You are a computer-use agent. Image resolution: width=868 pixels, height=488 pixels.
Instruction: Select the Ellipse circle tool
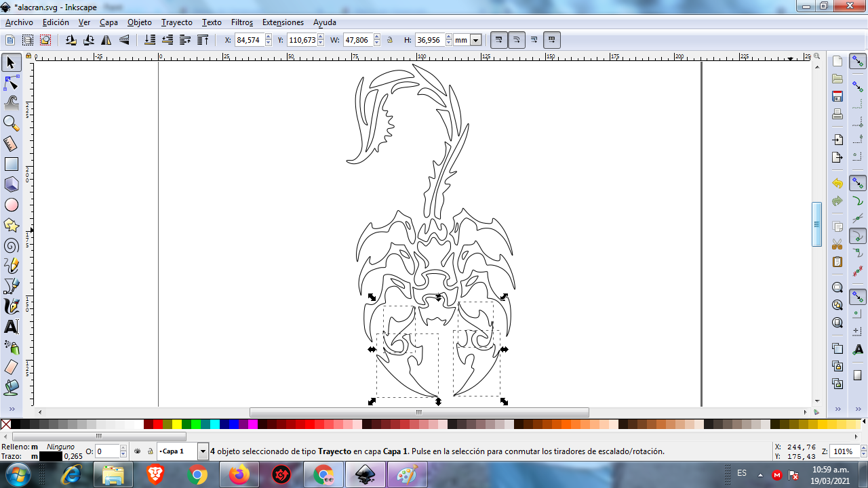(x=11, y=205)
